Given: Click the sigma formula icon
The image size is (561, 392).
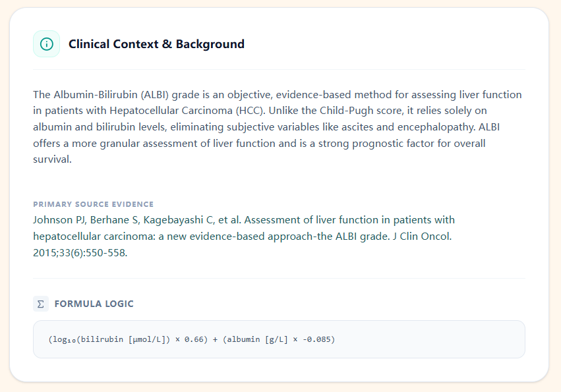Looking at the screenshot, I should (x=41, y=304).
